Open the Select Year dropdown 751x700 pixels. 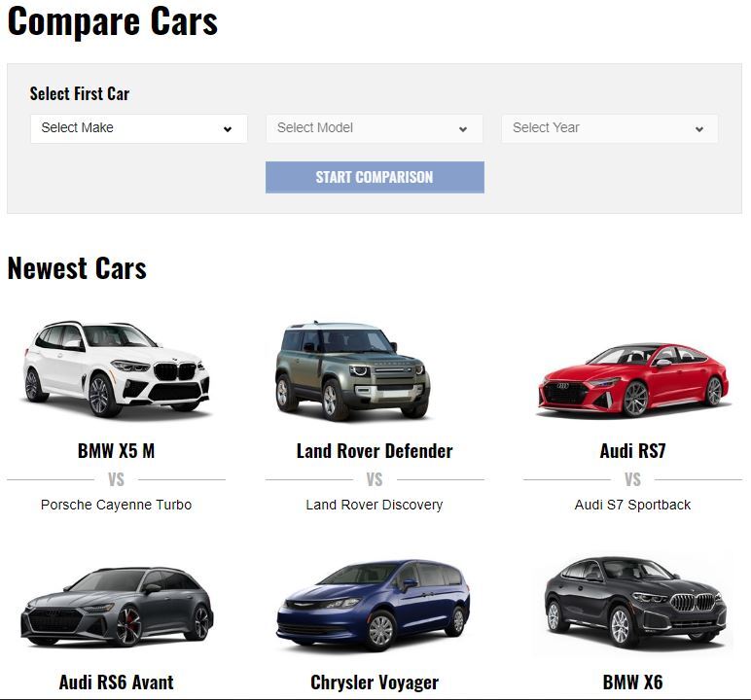coord(609,128)
